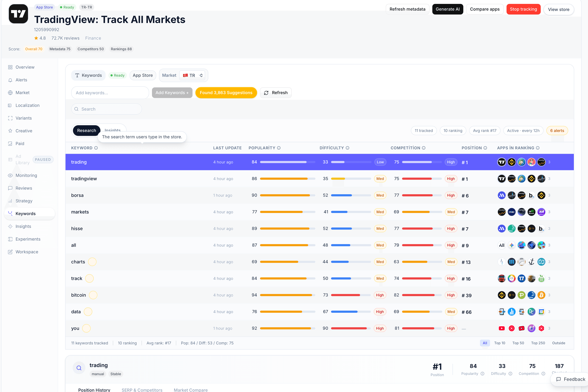Click the popularity bar for bitcoin
588x392 pixels.
288,295
